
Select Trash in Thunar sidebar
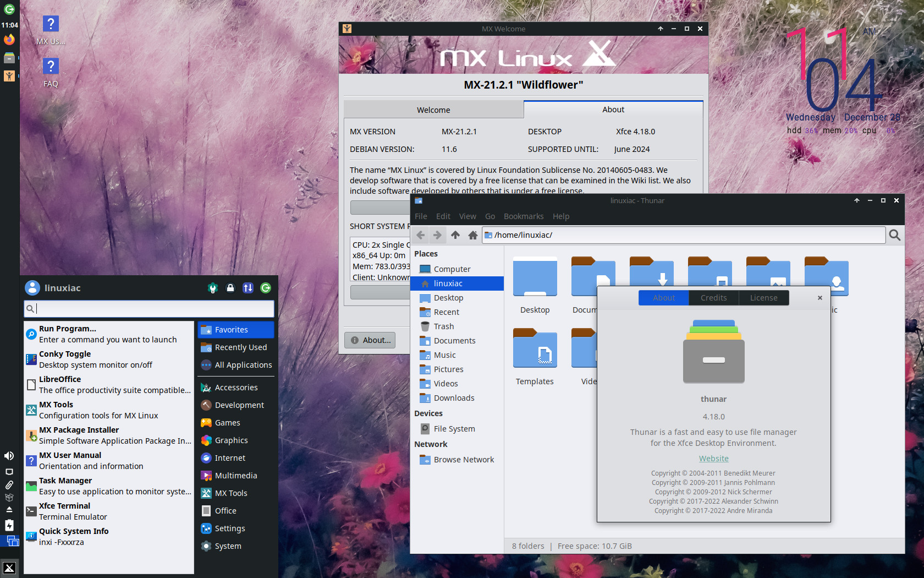coord(457,326)
